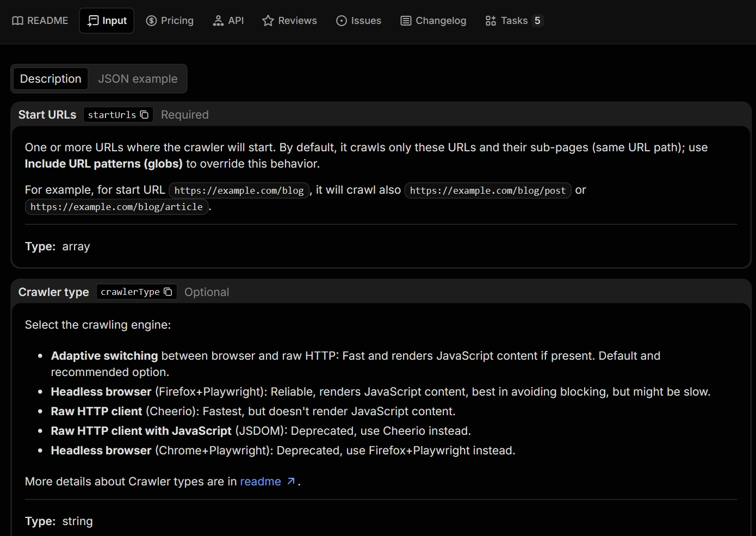
Task: Click the Tasks count badge 5
Action: pyautogui.click(x=537, y=21)
